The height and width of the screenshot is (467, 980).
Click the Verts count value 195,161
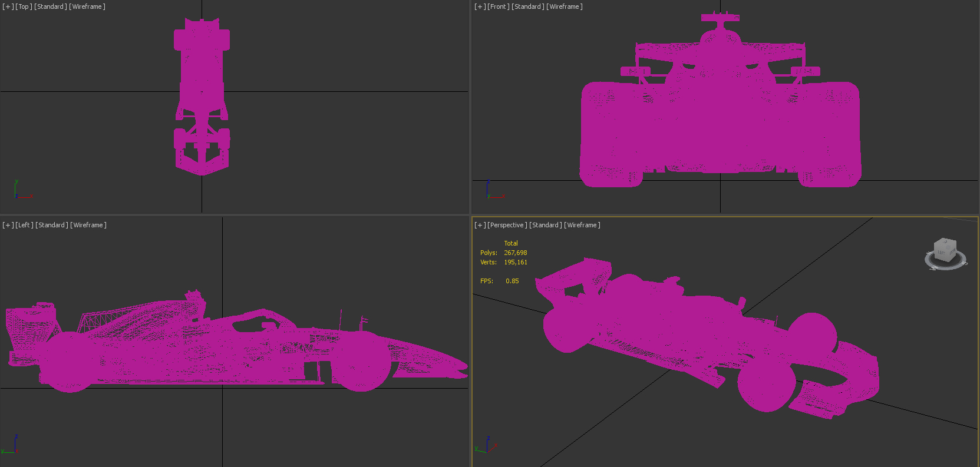coord(516,262)
